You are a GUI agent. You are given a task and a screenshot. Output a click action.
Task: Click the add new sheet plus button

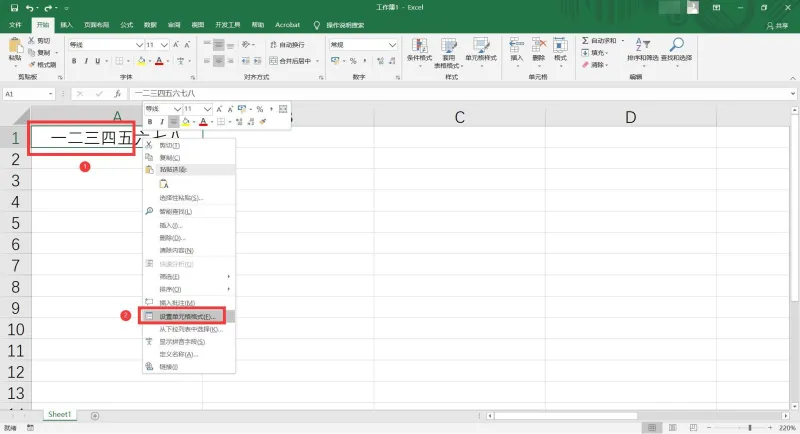coord(95,416)
